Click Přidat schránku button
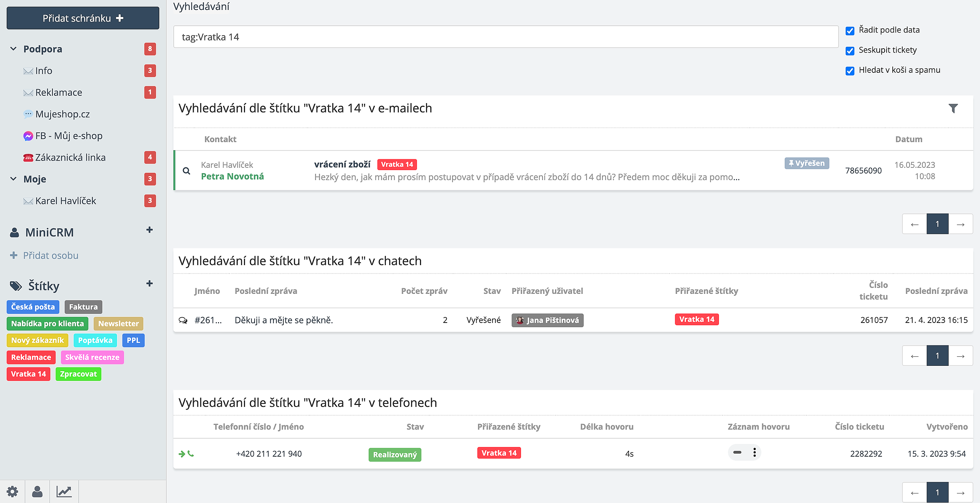This screenshot has width=980, height=503. [x=83, y=18]
